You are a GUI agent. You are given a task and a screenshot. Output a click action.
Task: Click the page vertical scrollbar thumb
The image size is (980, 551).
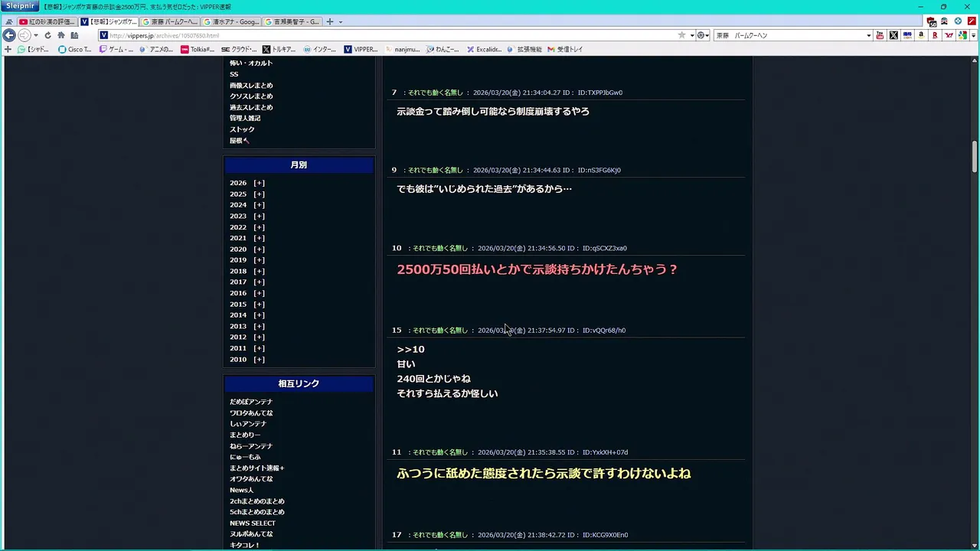[x=975, y=158]
